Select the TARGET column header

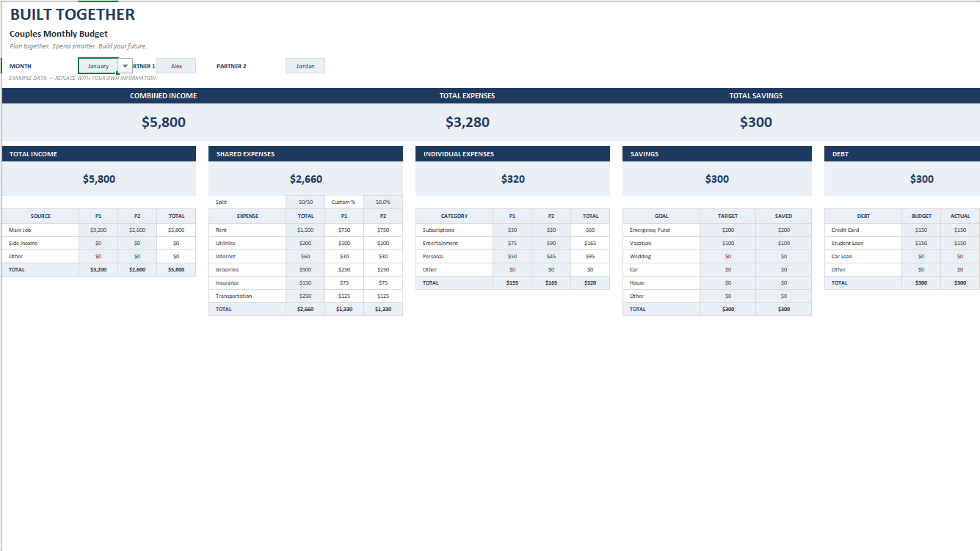click(728, 216)
